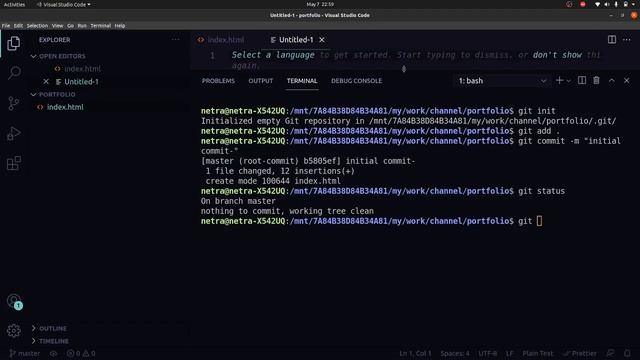
Task: Click Ln 1, Col 1 in status bar
Action: (x=415, y=353)
